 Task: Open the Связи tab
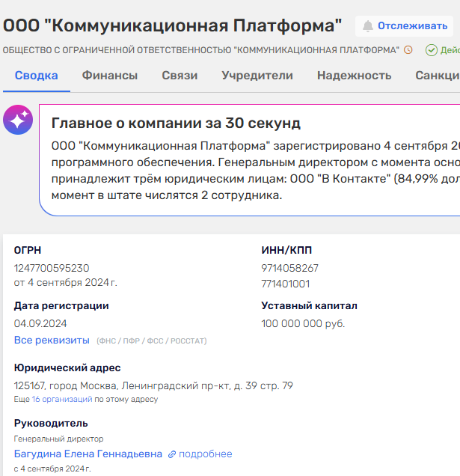tap(180, 76)
